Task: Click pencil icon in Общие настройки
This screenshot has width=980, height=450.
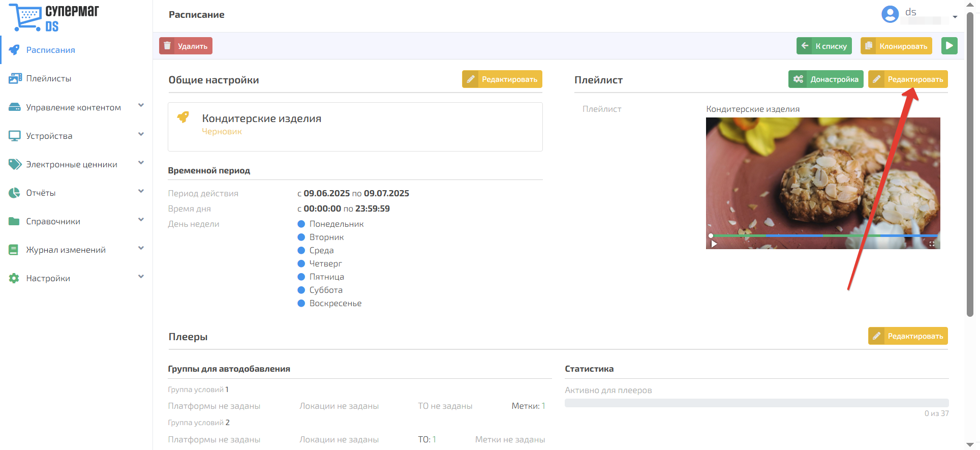Action: click(471, 79)
